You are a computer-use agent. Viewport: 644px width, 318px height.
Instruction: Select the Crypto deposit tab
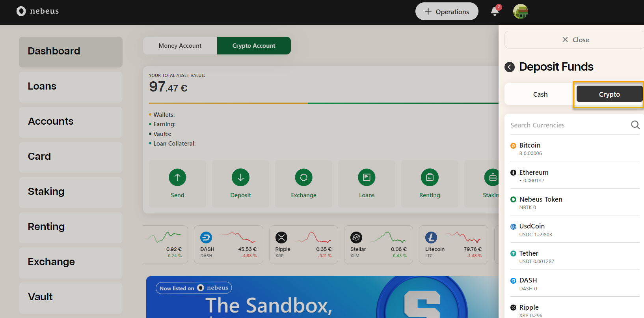click(609, 94)
